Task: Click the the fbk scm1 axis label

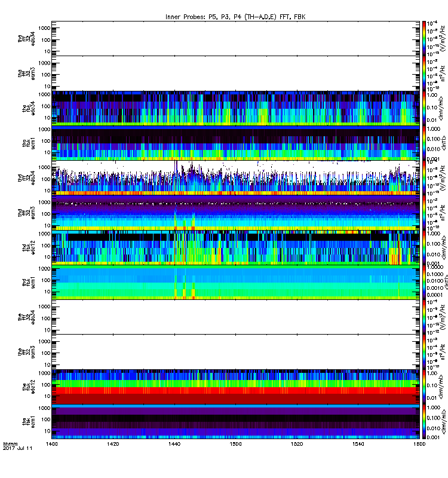Action: click(x=29, y=422)
